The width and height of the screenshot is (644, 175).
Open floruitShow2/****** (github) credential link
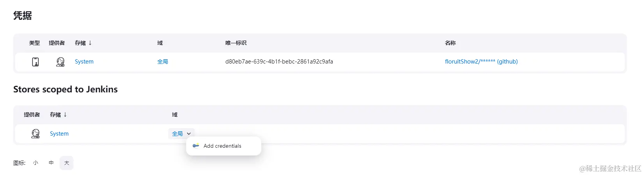click(481, 62)
